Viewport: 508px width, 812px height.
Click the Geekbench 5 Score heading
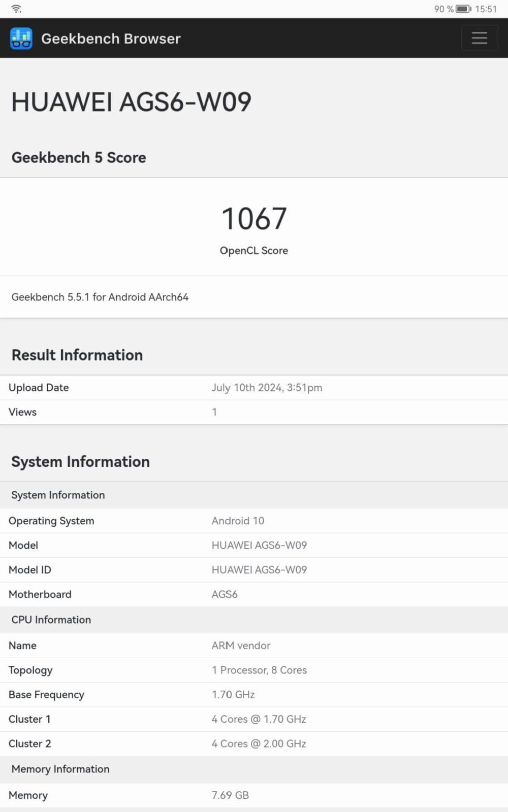(x=79, y=158)
